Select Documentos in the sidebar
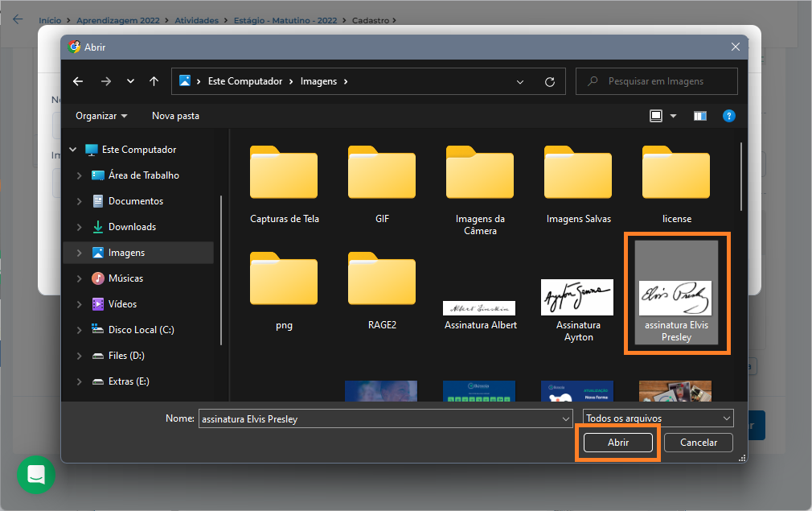 pyautogui.click(x=136, y=201)
